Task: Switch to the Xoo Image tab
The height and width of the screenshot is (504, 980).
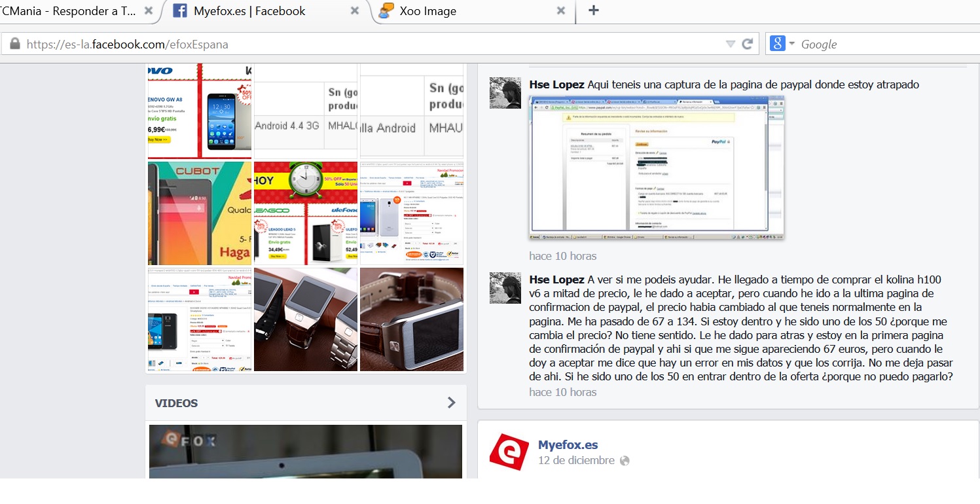Action: [x=458, y=11]
